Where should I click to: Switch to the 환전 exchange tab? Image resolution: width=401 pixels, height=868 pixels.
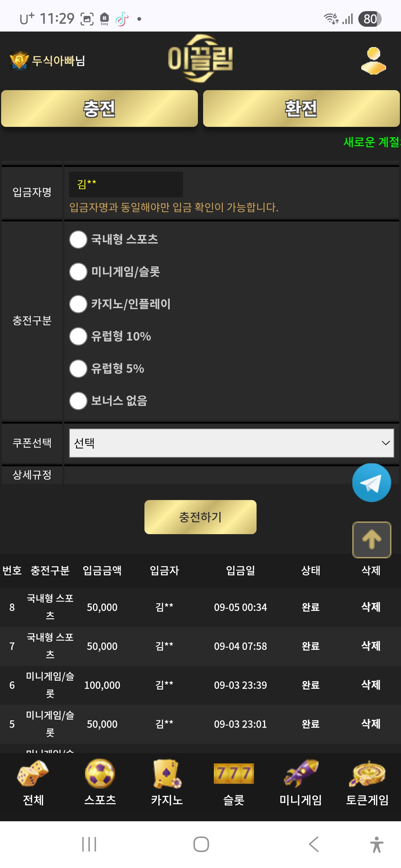coord(301,109)
